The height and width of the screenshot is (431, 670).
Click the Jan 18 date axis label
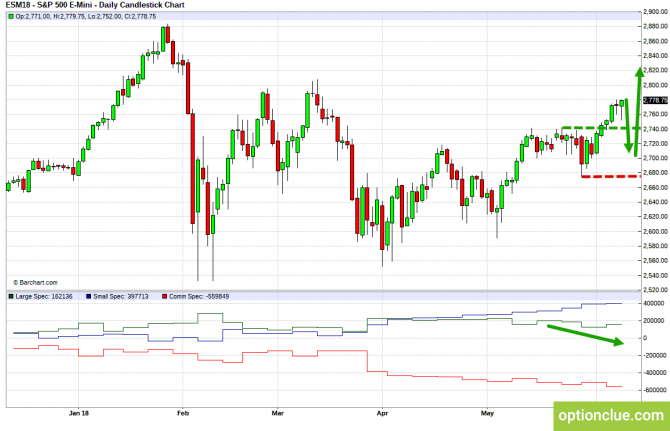point(79,413)
